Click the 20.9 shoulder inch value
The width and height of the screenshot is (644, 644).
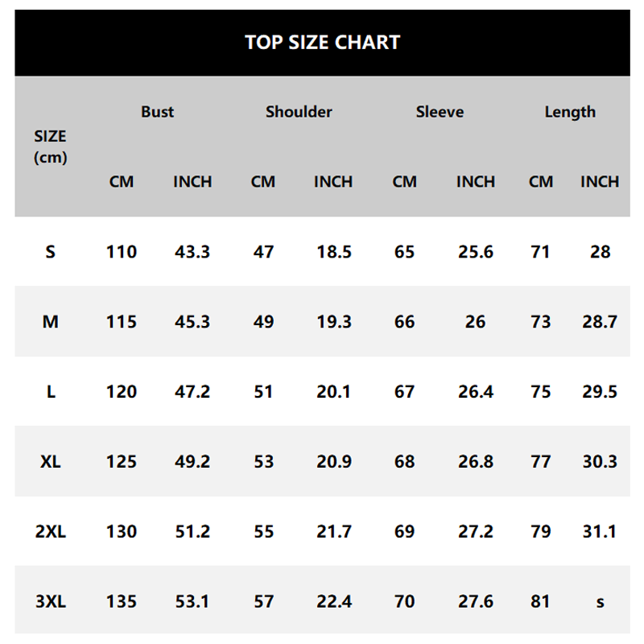pyautogui.click(x=334, y=462)
